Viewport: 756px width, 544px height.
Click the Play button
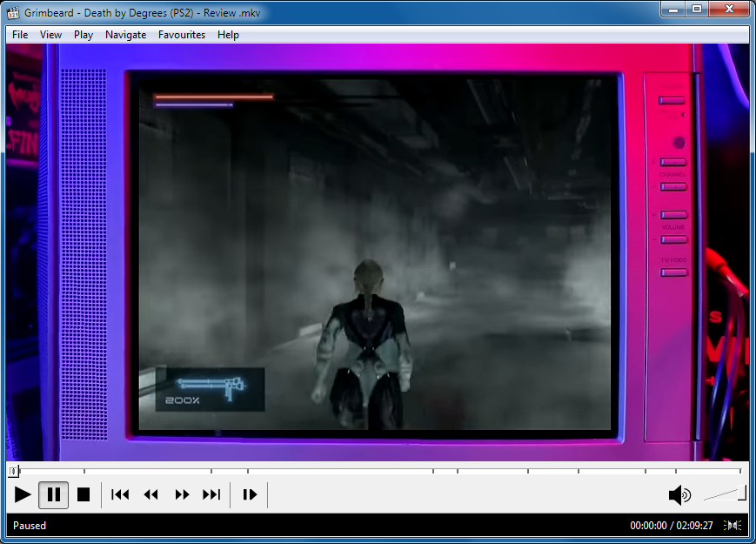23,494
